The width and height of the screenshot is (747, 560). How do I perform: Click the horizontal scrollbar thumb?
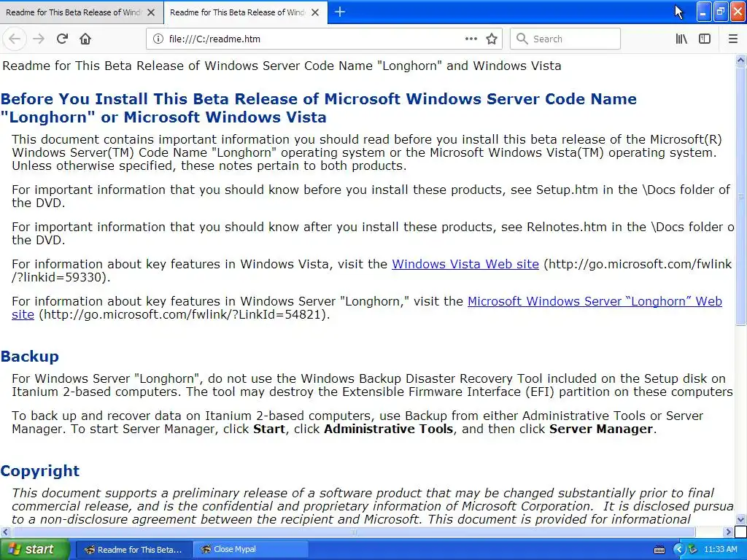[x=352, y=532]
